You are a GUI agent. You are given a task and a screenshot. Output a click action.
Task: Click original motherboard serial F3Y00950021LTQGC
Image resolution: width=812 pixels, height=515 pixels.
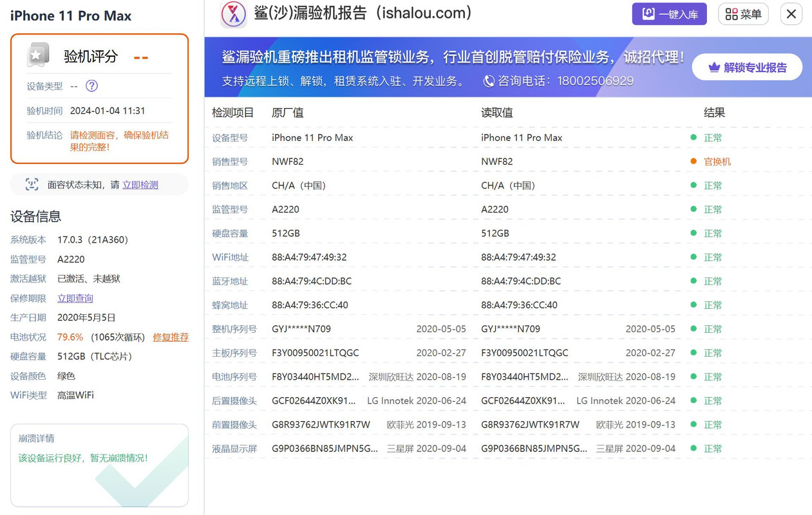(x=316, y=353)
